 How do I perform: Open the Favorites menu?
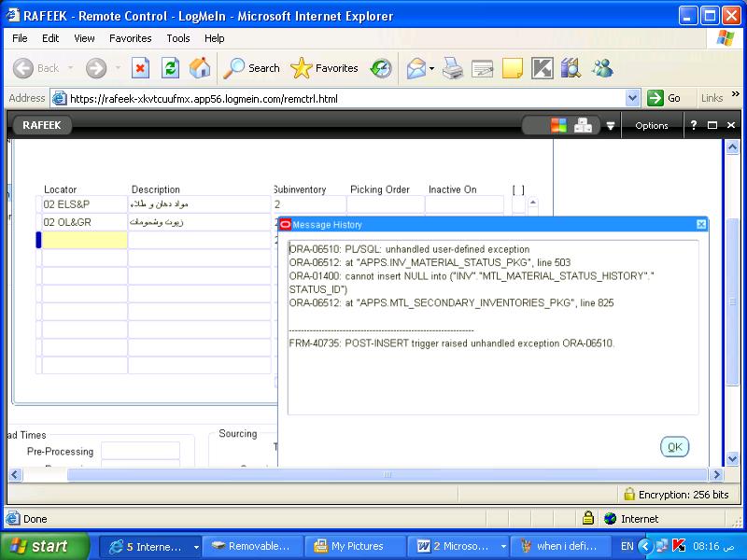tap(130, 38)
